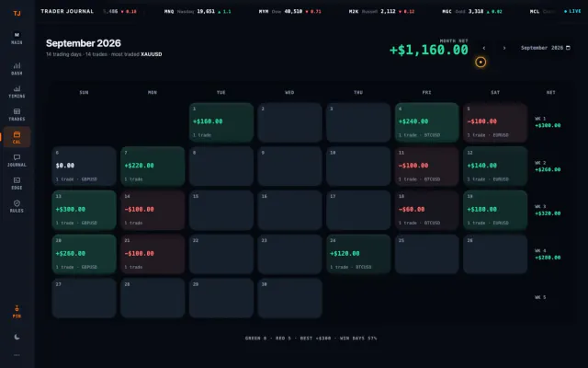Open the September 1 day with +$160.00

[221, 122]
